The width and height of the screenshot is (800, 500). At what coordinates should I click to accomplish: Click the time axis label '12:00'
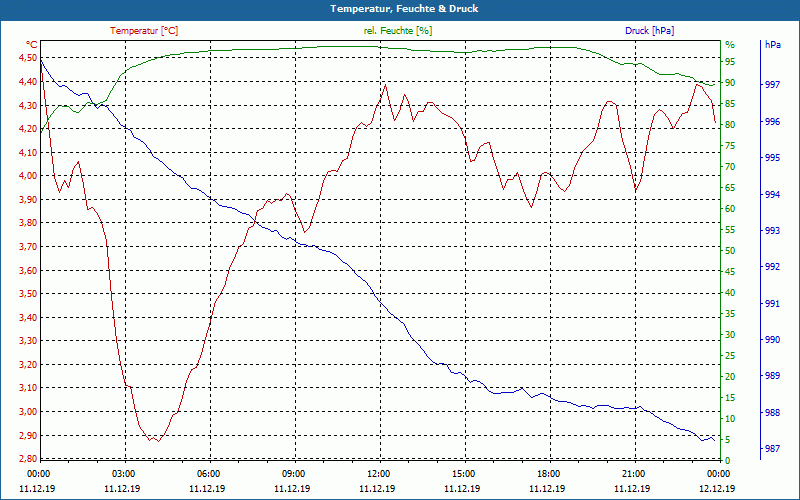coord(379,473)
